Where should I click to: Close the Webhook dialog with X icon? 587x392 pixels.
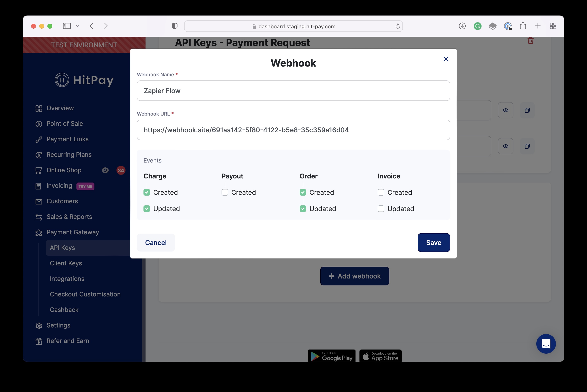(x=446, y=59)
